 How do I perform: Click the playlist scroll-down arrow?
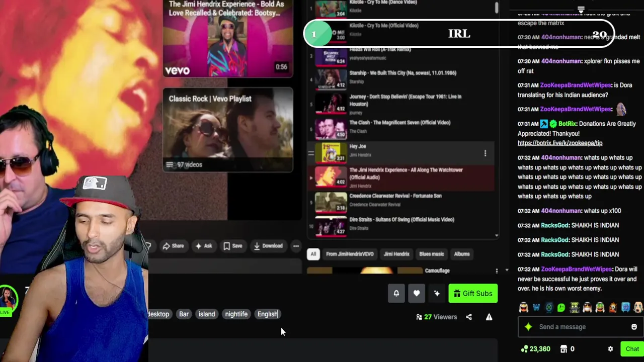coord(497,235)
